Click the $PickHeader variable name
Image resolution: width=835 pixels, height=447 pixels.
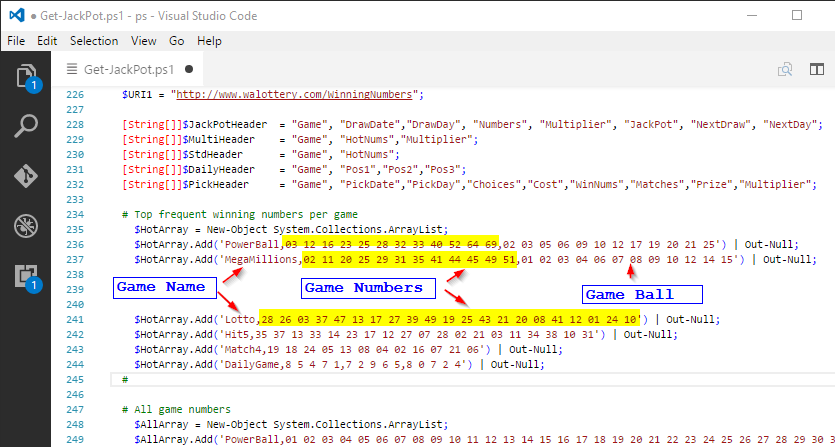tap(216, 184)
